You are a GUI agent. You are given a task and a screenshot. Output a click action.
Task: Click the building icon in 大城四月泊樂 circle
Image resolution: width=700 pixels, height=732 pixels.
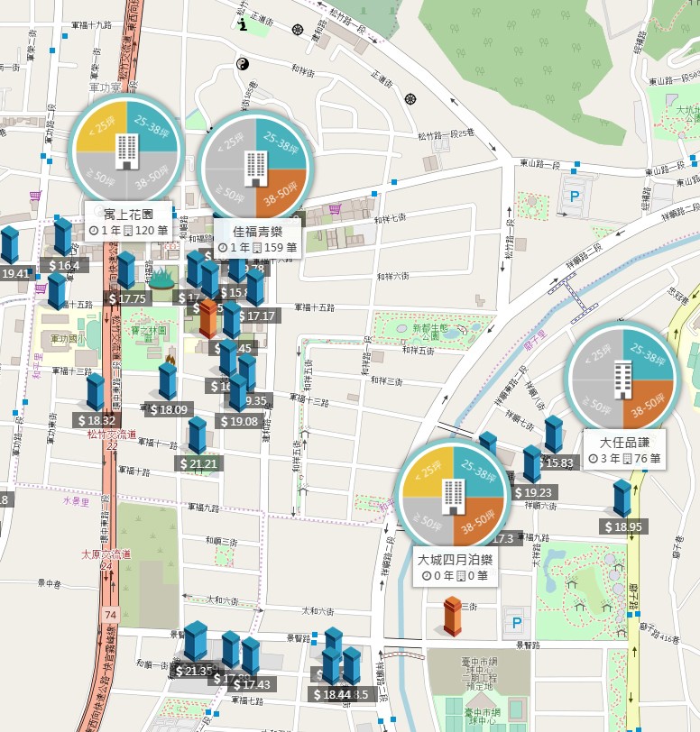tap(453, 497)
